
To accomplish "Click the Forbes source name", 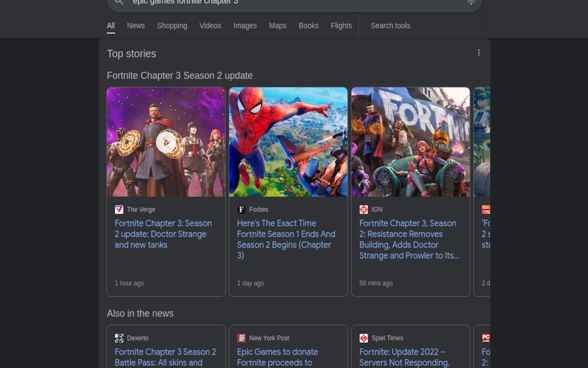I will [x=259, y=209].
